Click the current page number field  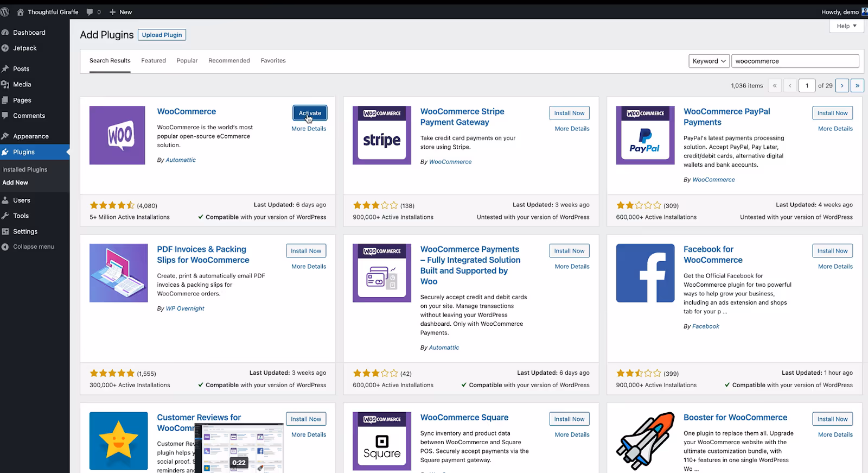[x=807, y=85]
